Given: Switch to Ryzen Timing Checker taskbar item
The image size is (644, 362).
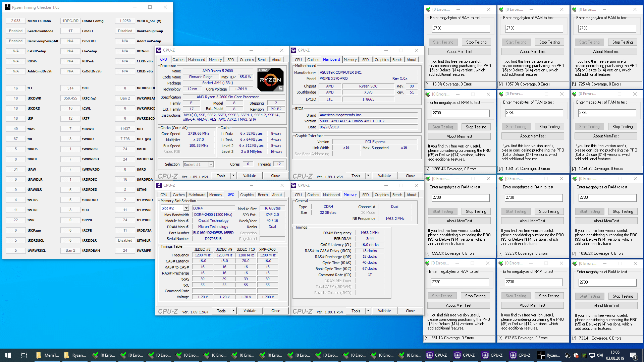Looking at the screenshot, I should coord(549,355).
